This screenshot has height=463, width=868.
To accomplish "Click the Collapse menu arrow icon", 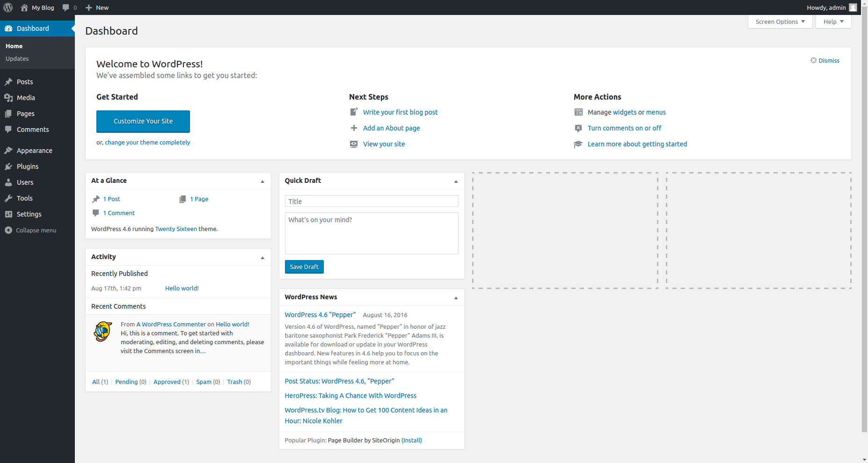I will click(x=8, y=230).
